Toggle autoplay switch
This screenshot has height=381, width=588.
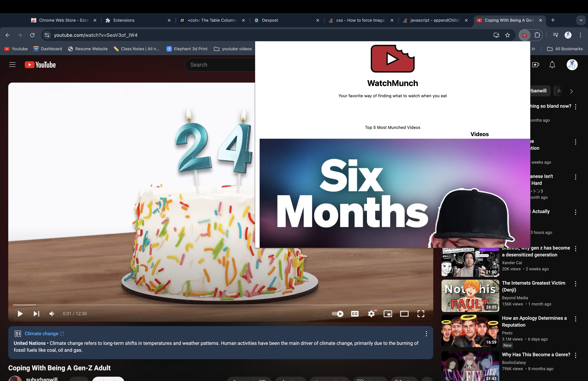tap(337, 314)
